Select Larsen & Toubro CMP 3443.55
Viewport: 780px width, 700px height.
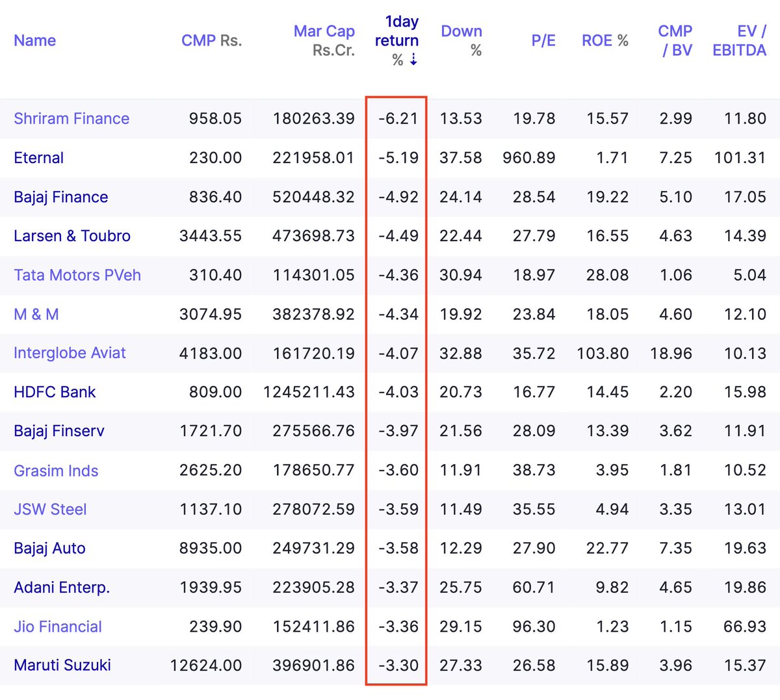click(211, 236)
